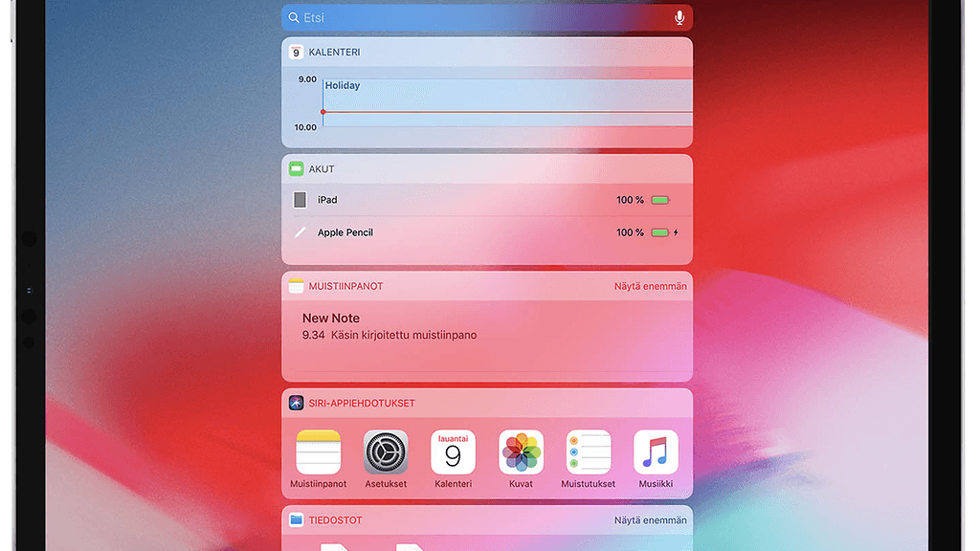Image resolution: width=980 pixels, height=551 pixels.
Task: Click the Akut battery widget icon
Action: (296, 169)
